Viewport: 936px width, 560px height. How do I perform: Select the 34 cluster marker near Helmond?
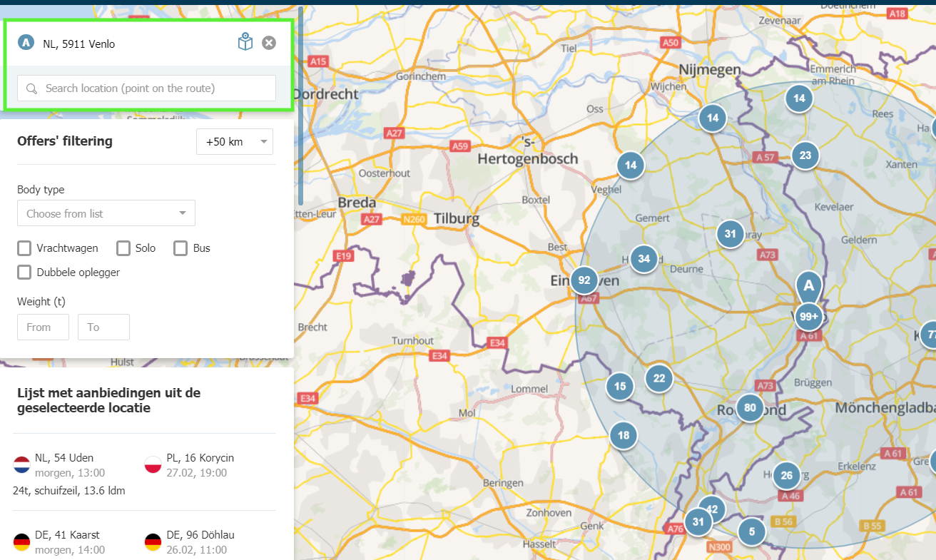(x=644, y=259)
